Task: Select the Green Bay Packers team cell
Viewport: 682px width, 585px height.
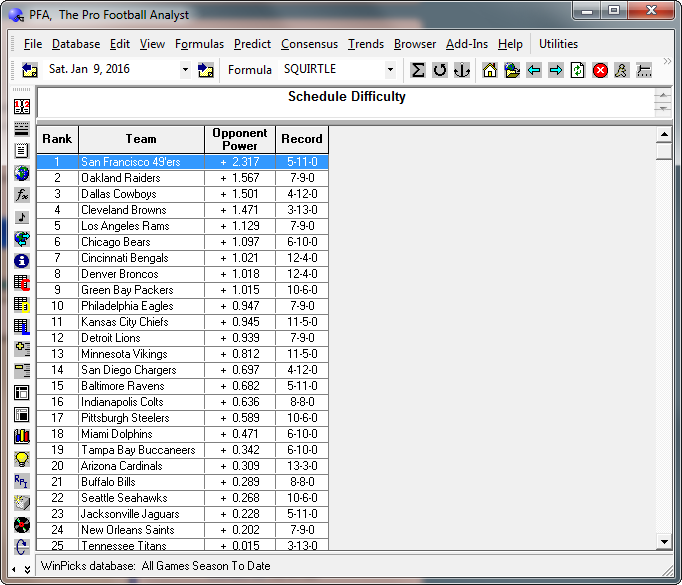Action: [x=141, y=290]
